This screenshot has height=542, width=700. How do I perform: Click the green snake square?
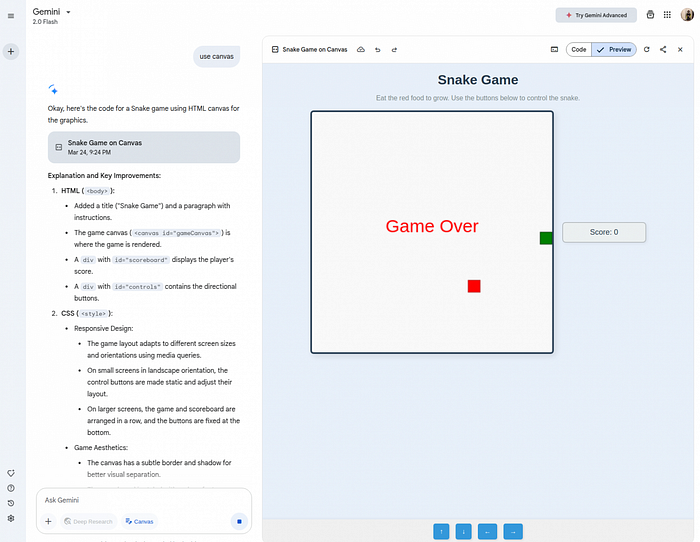coord(546,238)
